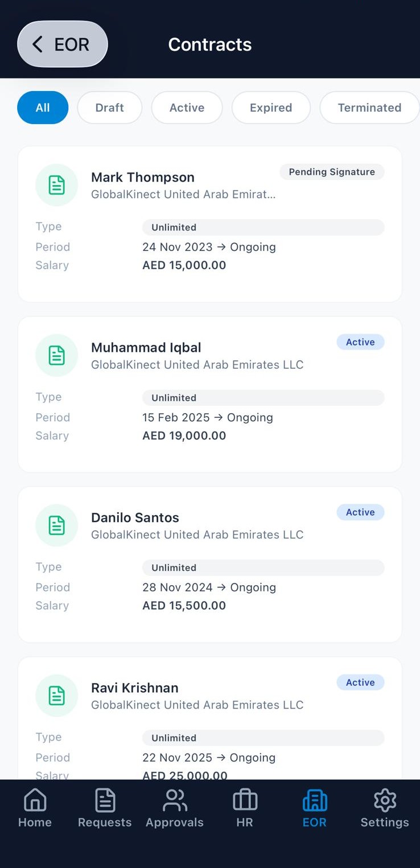Tap Ravi Krishnan's contract document icon
This screenshot has width=420, height=868.
click(56, 696)
